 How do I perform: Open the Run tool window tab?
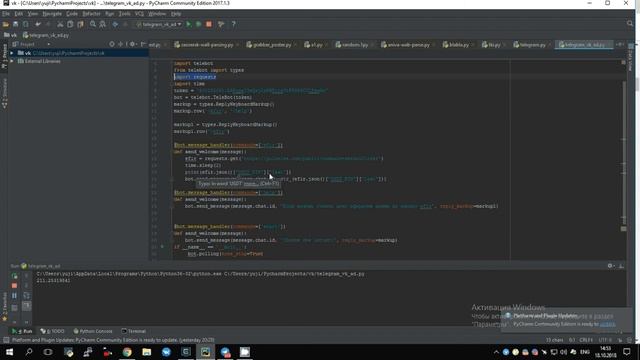click(22, 331)
